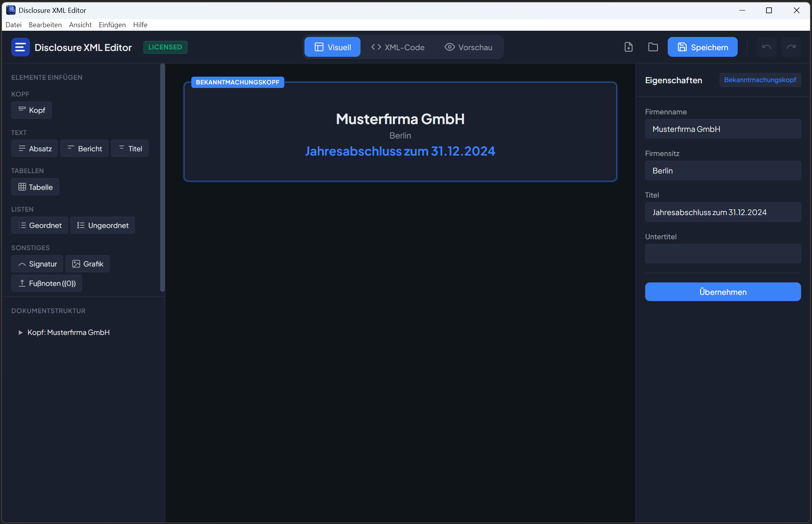This screenshot has width=812, height=524.
Task: Click the redo arrow icon
Action: click(791, 47)
